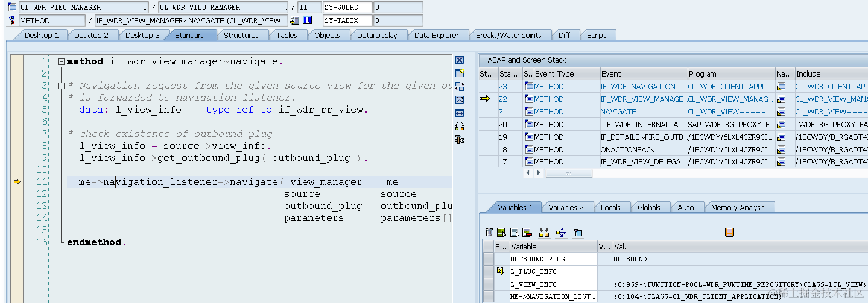Switch to the Objects tab

(327, 35)
